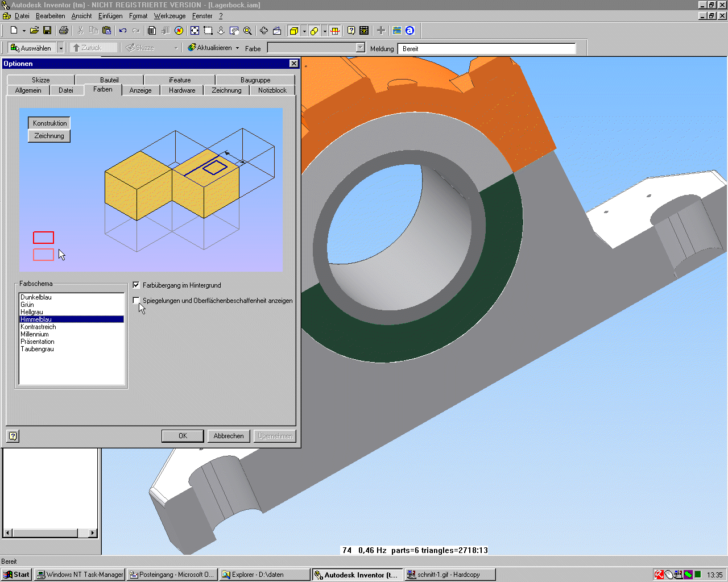Click the Save diskette icon
728x582 pixels.
coord(47,31)
